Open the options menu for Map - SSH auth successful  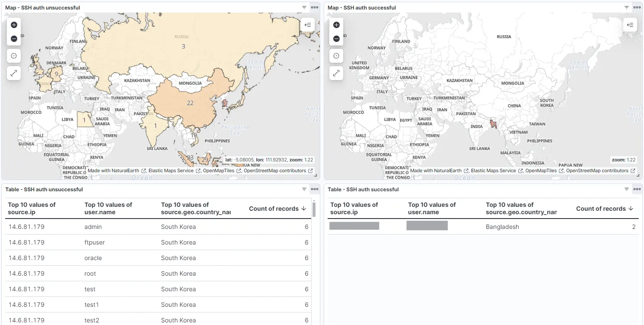pyautogui.click(x=637, y=7)
